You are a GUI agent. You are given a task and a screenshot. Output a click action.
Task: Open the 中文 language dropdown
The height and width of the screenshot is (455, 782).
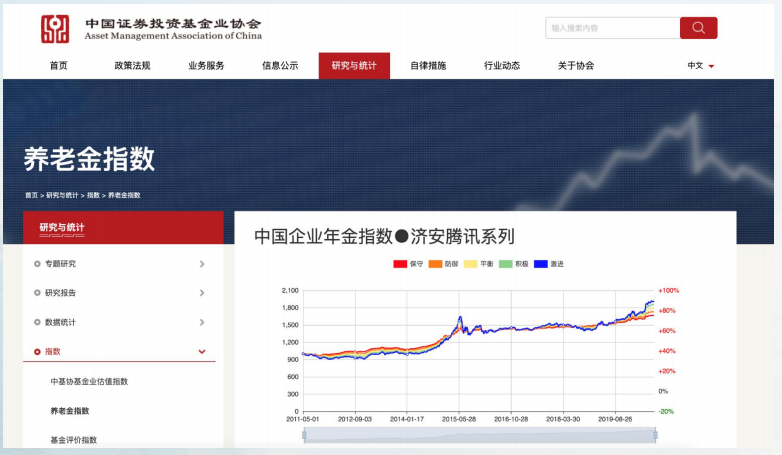click(x=700, y=66)
